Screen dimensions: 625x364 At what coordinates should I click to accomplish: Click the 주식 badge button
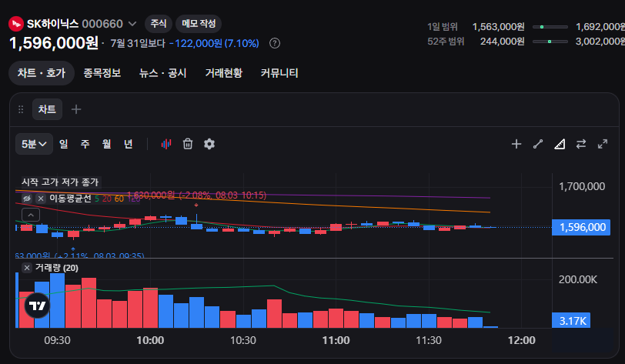point(159,24)
